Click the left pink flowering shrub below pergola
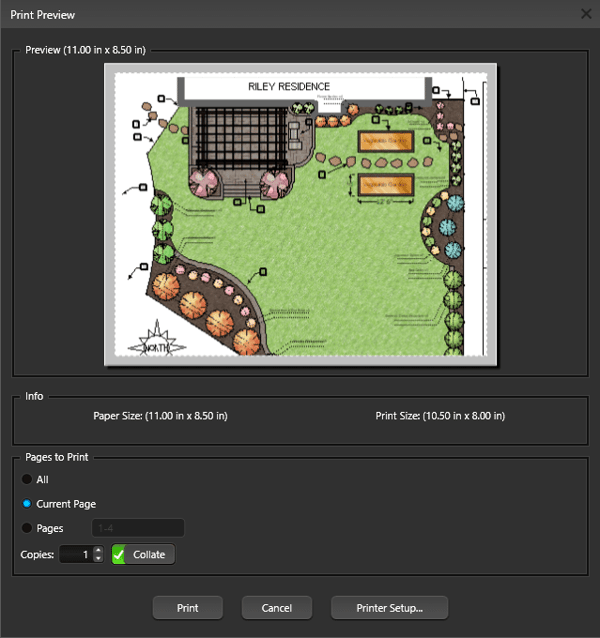 point(204,184)
